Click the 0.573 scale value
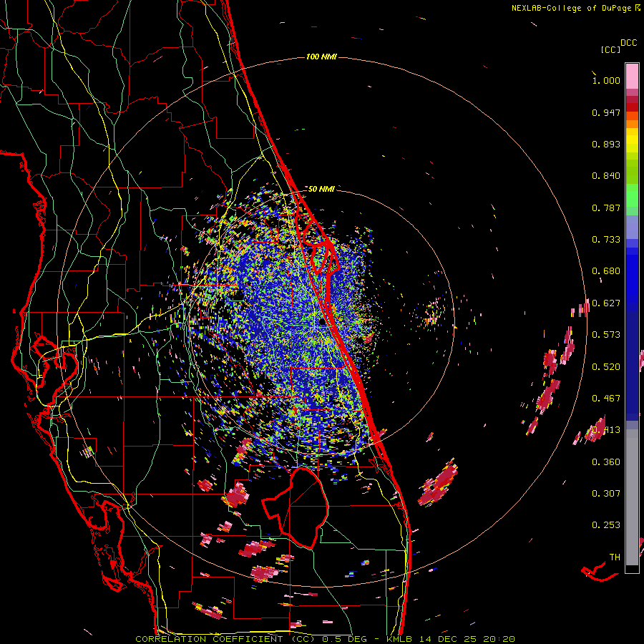Screen dimensions: 644x644 pos(606,335)
